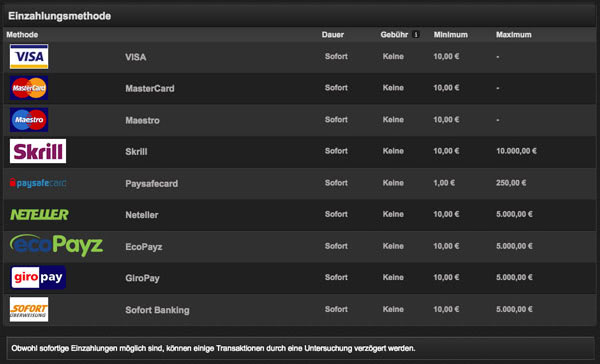Click Sofort duration in Skrill row

click(x=336, y=151)
